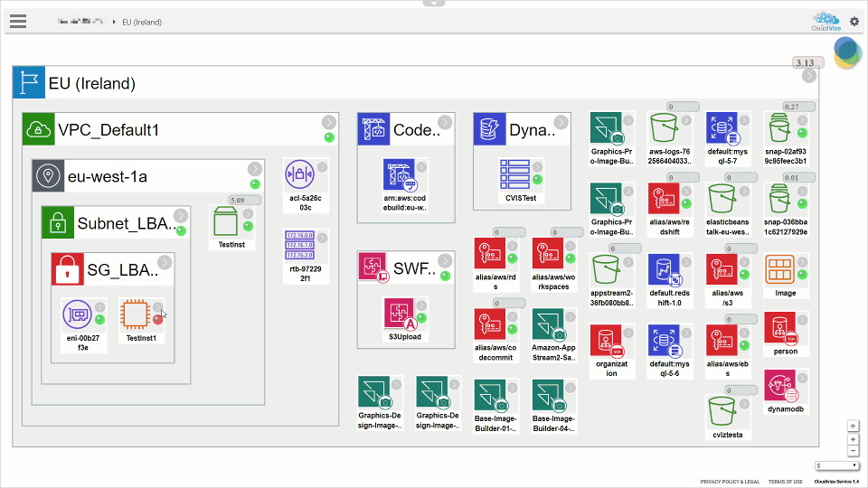
Task: Expand the SWF.. group arrow
Action: click(x=445, y=260)
